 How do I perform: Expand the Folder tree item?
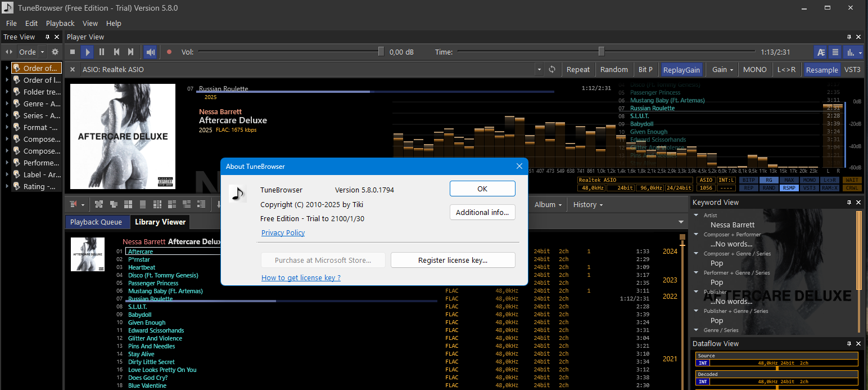tap(8, 92)
